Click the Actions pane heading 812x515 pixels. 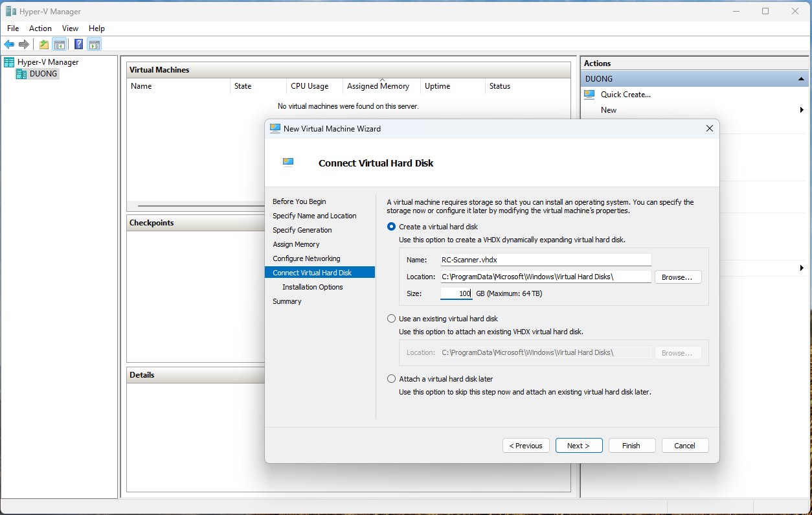tap(597, 63)
